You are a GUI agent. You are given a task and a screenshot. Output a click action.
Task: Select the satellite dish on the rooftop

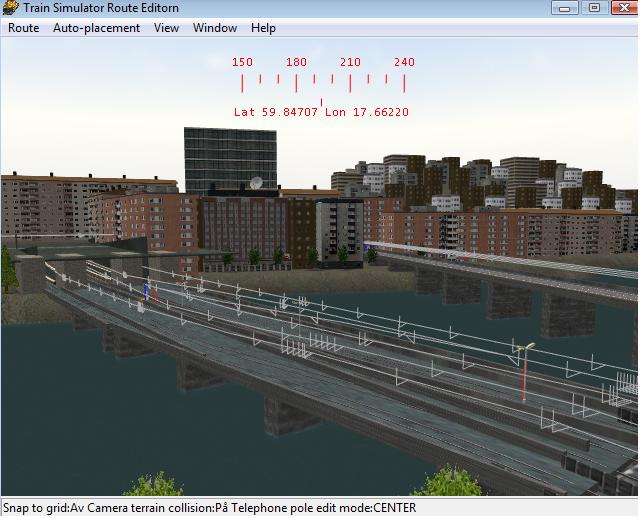click(256, 182)
